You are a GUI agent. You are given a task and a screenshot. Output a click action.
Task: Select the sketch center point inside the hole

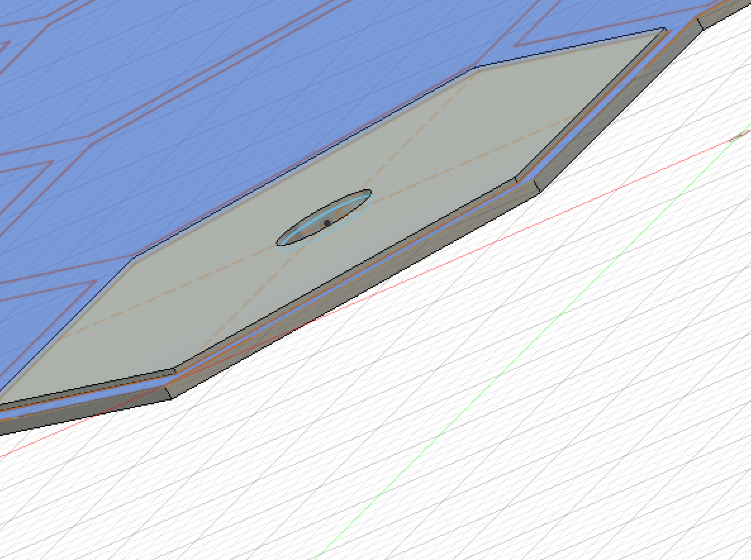click(x=327, y=223)
